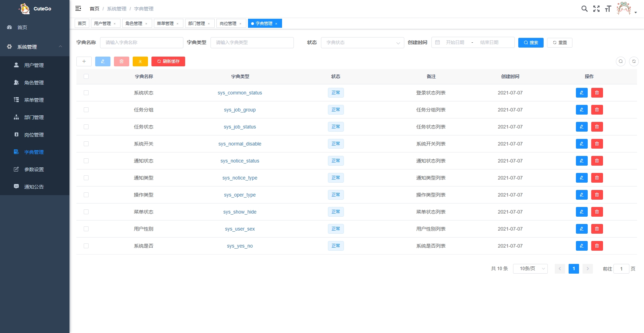Click the plus add dictionary button
Viewport: 644px width, 333px height.
tap(84, 61)
